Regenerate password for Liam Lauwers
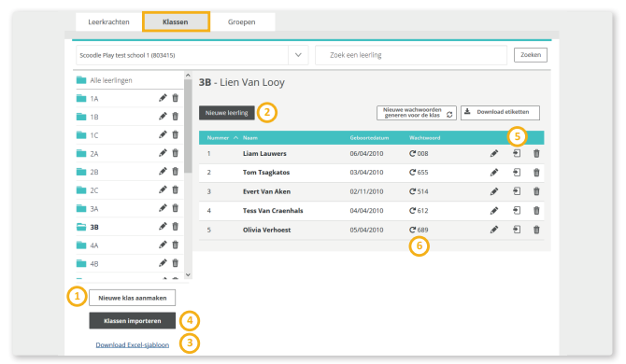 [x=412, y=153]
